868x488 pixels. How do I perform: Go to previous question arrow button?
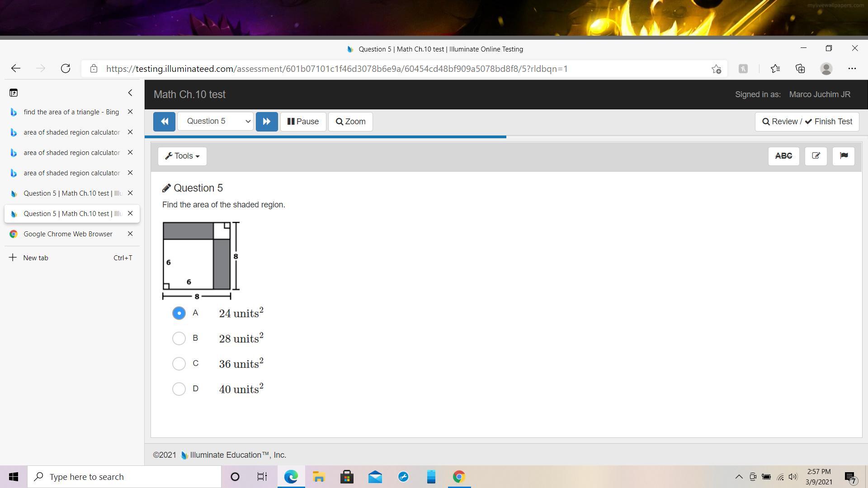click(x=164, y=122)
